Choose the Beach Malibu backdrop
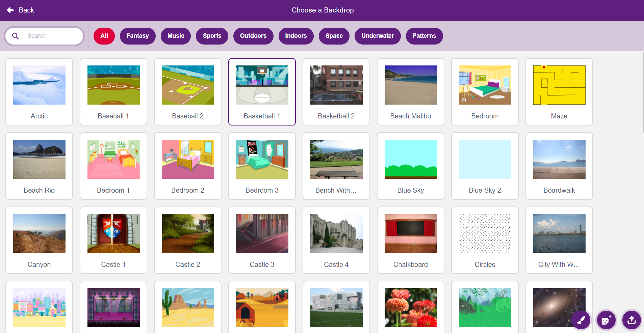This screenshot has height=333, width=644. coord(411,92)
